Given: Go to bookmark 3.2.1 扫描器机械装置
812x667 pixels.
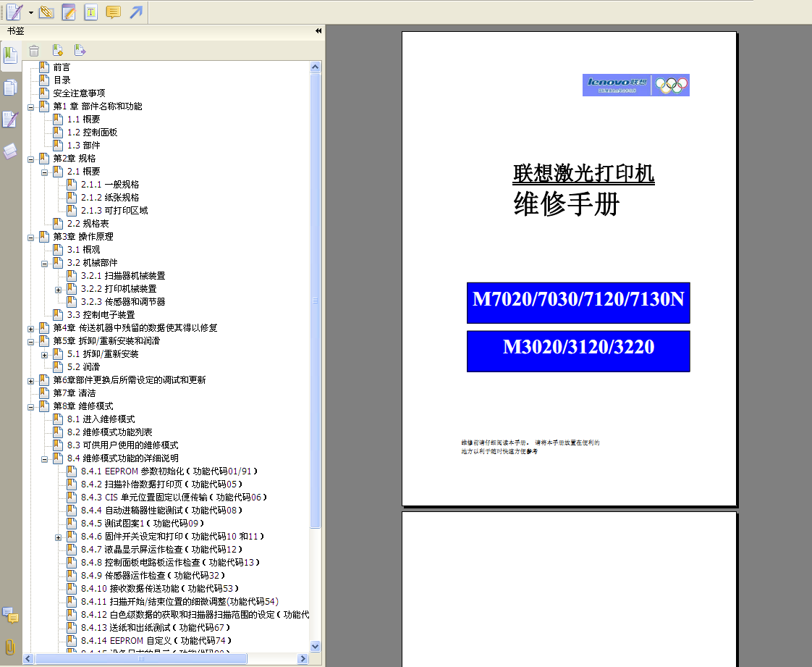Looking at the screenshot, I should pyautogui.click(x=123, y=276).
